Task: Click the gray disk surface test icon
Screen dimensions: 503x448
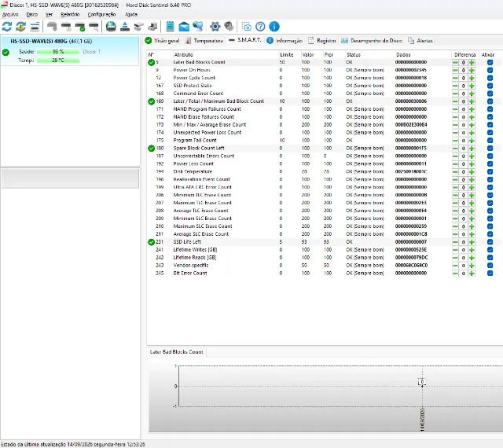Action: (53, 27)
